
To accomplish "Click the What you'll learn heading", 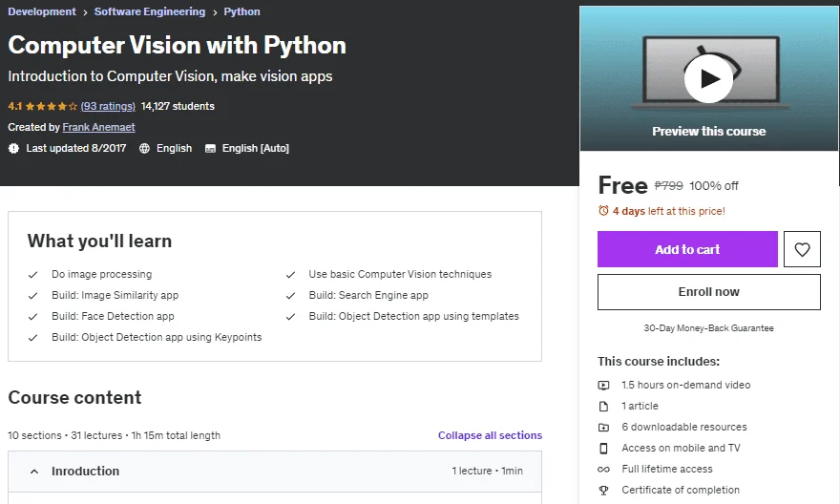I will click(x=99, y=241).
